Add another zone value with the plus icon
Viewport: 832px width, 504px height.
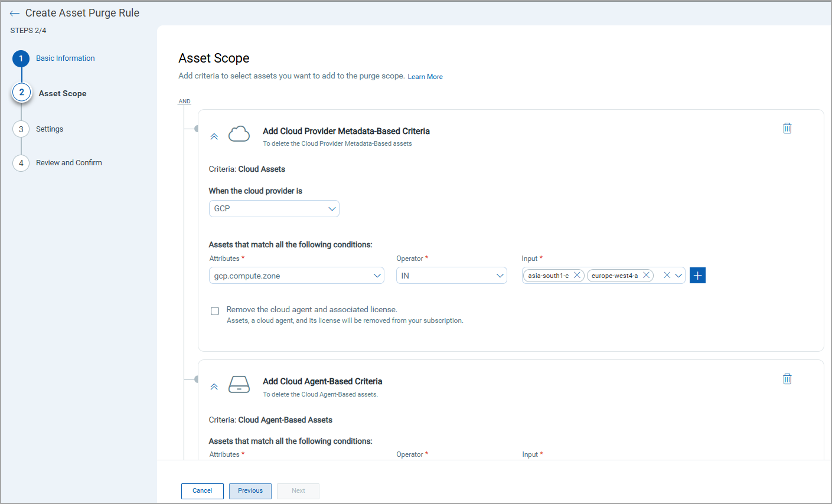pos(697,275)
